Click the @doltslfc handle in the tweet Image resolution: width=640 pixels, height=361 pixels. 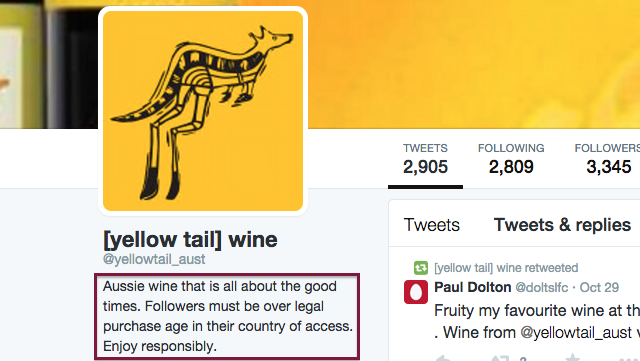click(x=542, y=287)
